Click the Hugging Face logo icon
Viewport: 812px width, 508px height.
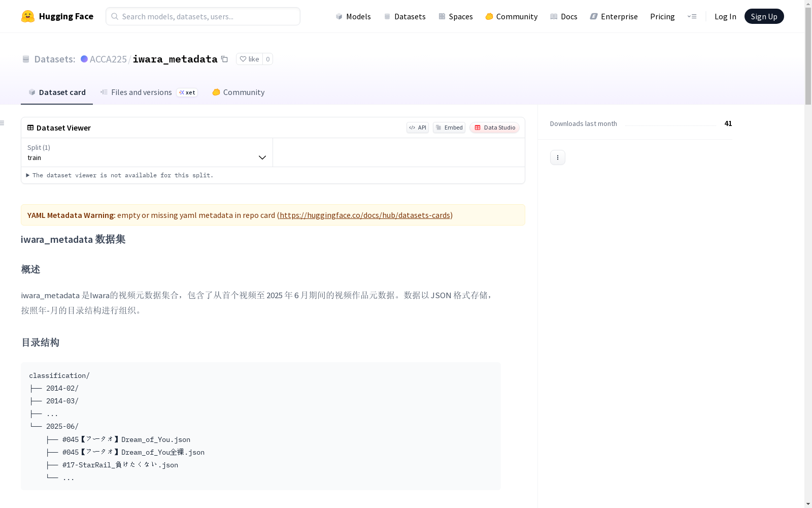pos(27,16)
